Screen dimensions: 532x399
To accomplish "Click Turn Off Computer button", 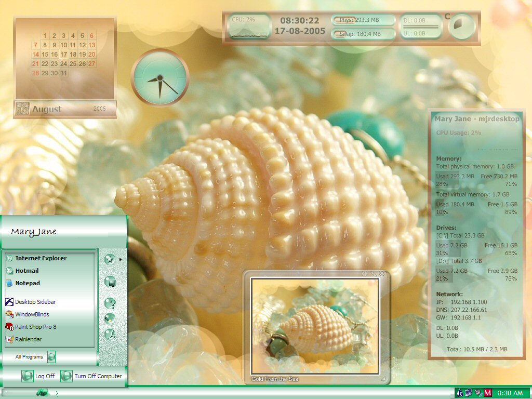I will (x=91, y=376).
